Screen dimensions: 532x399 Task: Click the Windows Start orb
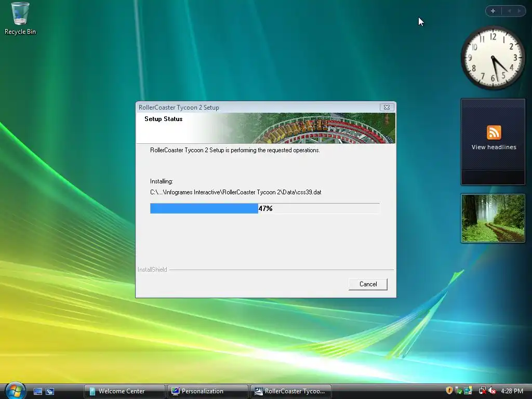15,391
